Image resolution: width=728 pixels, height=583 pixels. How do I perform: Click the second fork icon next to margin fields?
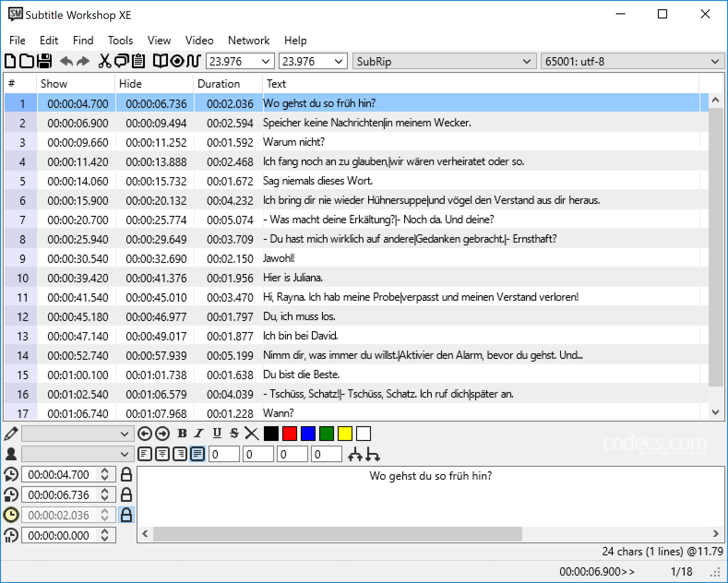(372, 454)
